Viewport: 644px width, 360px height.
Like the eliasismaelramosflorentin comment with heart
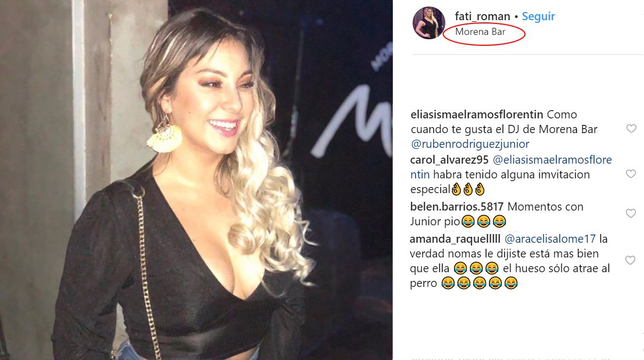click(631, 129)
